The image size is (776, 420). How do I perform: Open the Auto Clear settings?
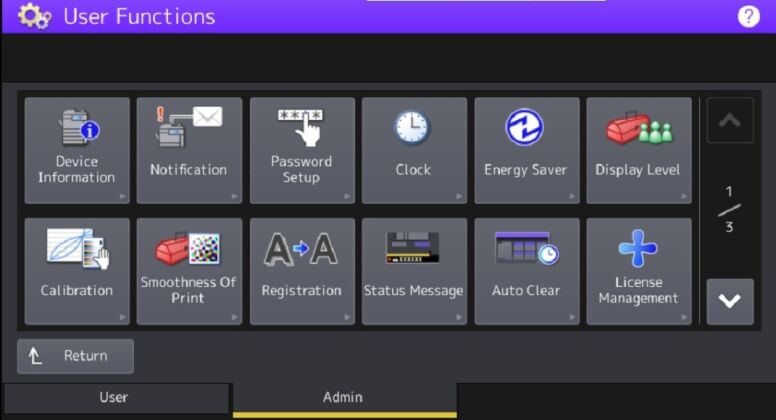click(526, 271)
